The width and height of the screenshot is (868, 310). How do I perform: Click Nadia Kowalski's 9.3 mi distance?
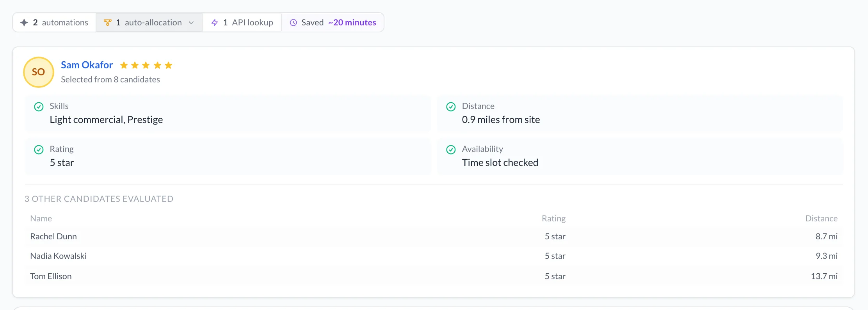tap(827, 256)
